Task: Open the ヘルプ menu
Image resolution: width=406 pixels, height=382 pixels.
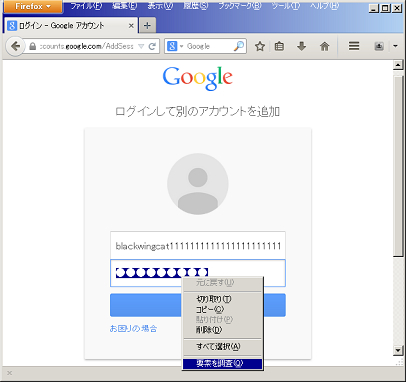Action: pyautogui.click(x=324, y=6)
